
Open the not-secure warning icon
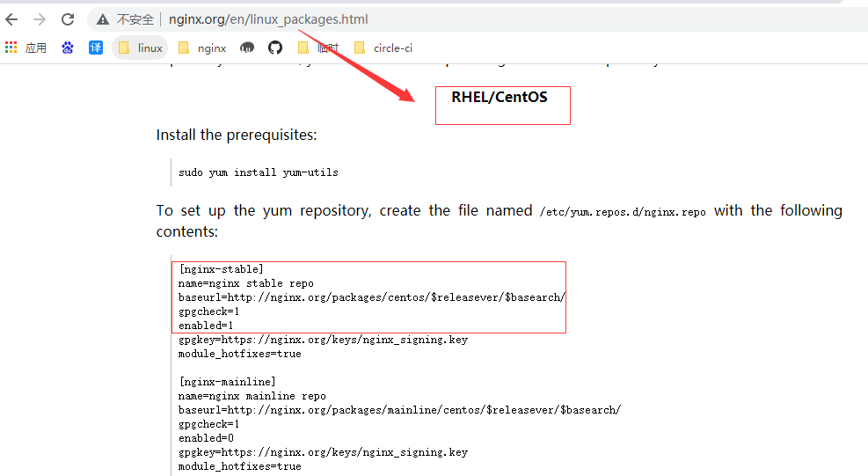pyautogui.click(x=102, y=19)
